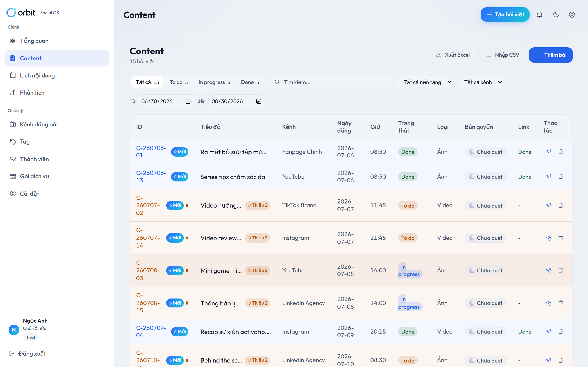
Task: Open settings gear in header
Action: click(x=572, y=14)
